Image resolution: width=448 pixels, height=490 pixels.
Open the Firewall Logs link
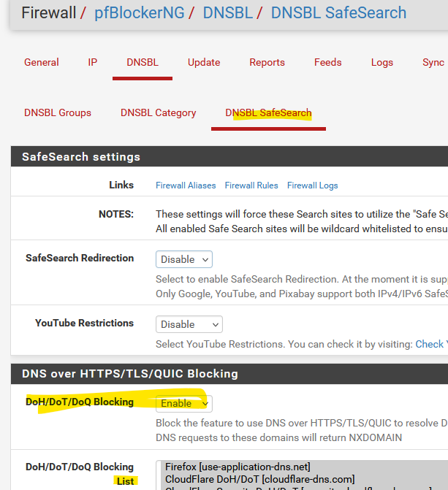point(312,185)
